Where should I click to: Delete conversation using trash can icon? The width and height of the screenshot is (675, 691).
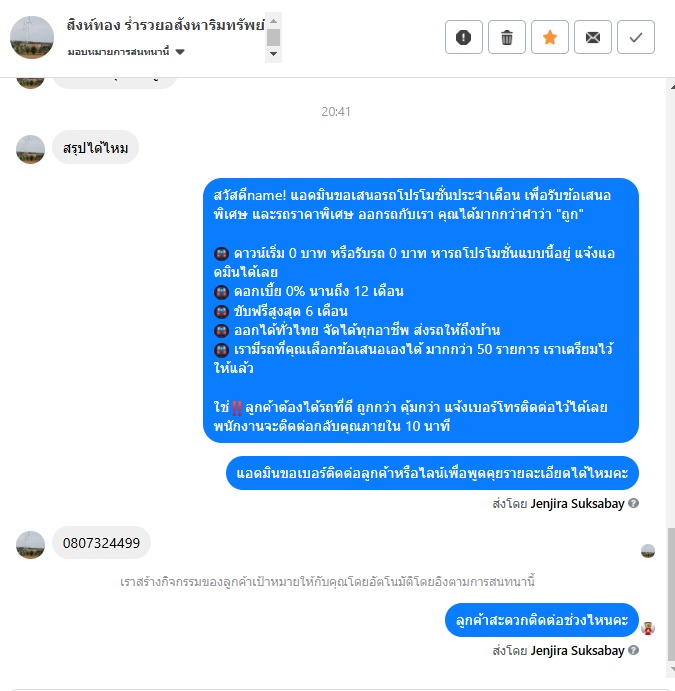507,37
